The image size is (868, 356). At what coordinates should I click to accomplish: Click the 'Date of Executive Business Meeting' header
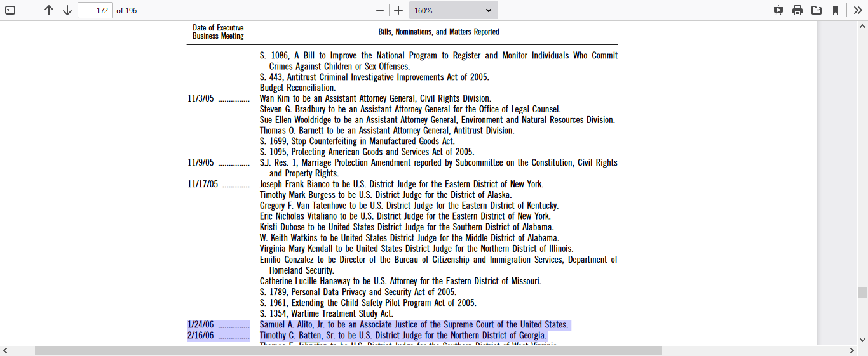coord(218,32)
